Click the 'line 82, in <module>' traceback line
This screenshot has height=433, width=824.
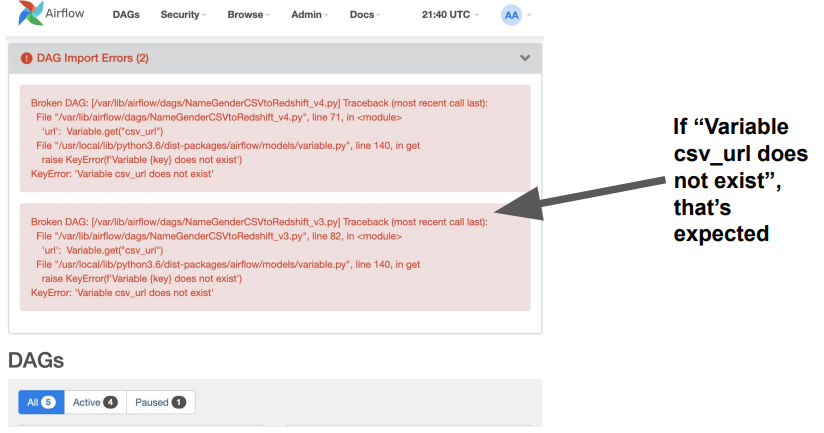[x=219, y=236]
